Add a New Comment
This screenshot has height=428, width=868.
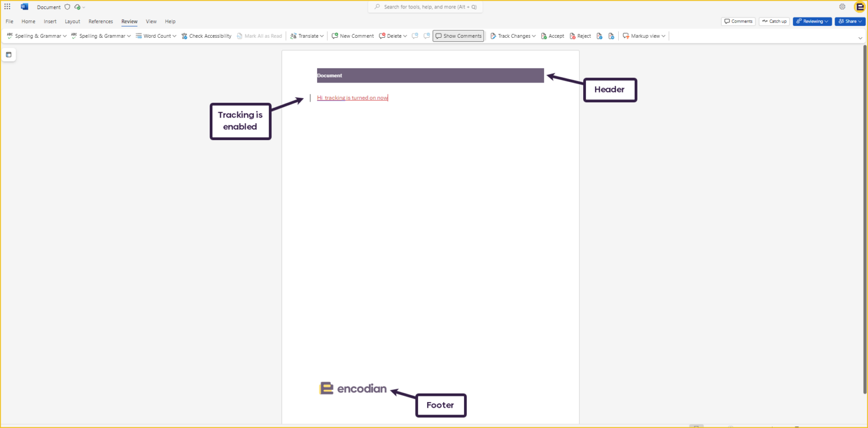[x=353, y=36]
